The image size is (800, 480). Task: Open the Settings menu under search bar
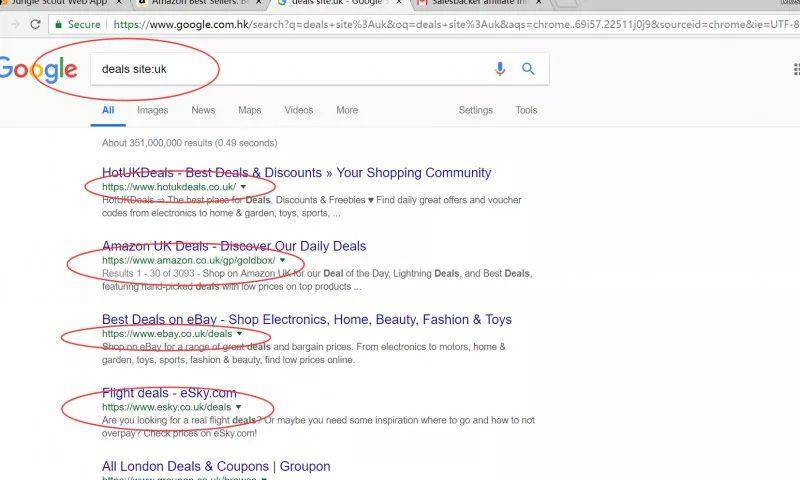476,110
